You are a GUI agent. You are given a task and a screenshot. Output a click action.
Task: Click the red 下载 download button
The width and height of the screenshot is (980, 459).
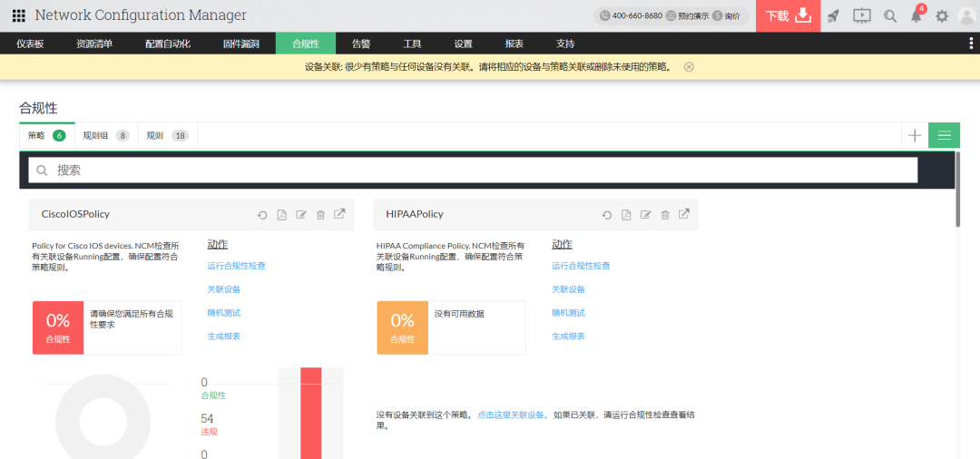(788, 16)
